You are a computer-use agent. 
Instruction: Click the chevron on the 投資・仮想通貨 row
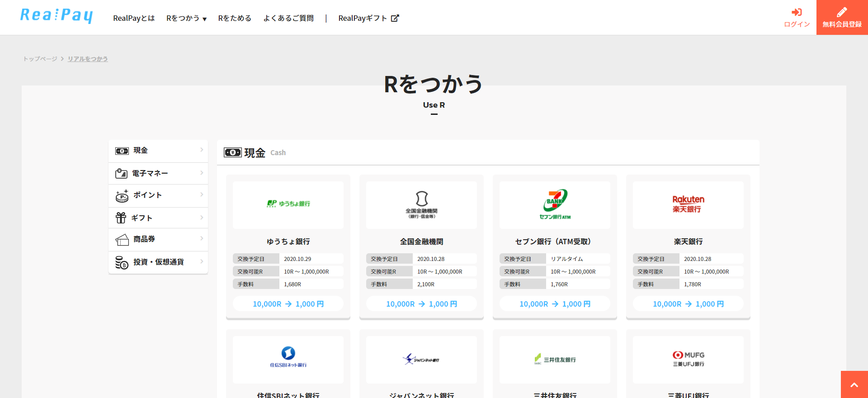tap(202, 261)
